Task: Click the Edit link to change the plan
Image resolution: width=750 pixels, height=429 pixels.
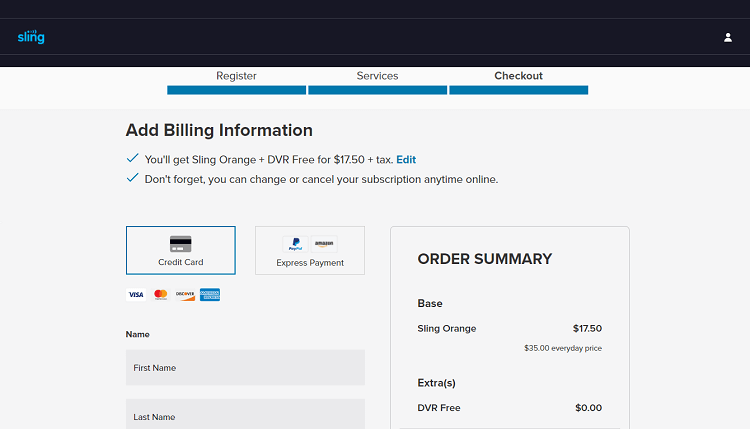Action: pos(406,160)
